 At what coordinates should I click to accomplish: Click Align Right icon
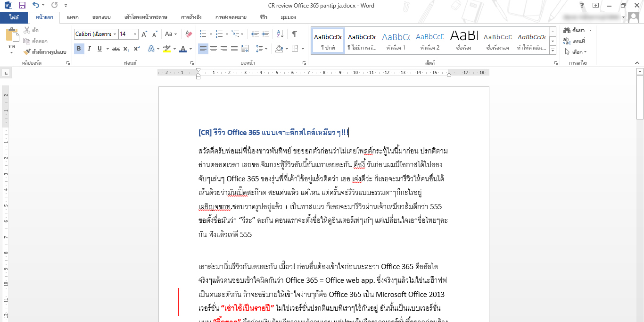point(223,49)
